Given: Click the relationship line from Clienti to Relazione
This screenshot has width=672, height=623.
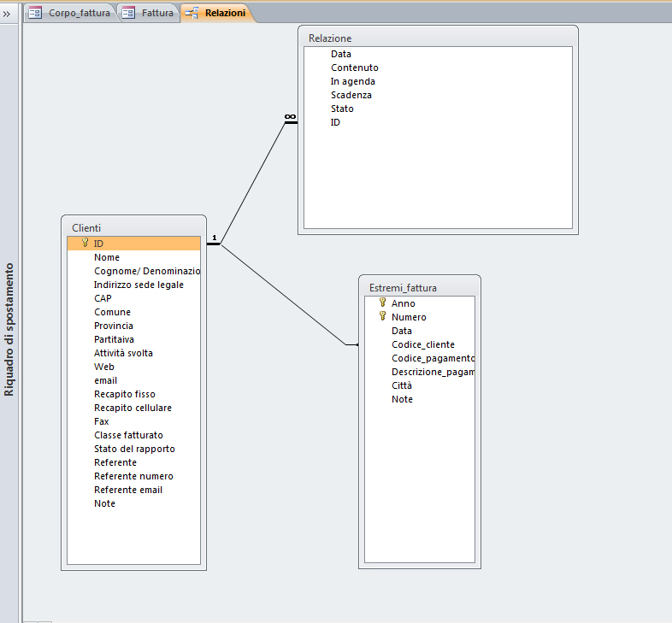Looking at the screenshot, I should pos(253,184).
